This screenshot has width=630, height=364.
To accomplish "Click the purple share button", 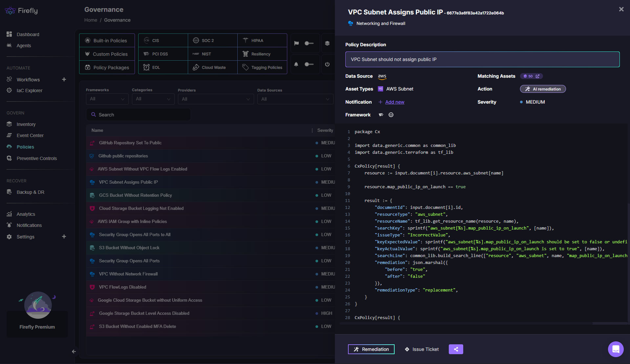I will tap(456, 349).
